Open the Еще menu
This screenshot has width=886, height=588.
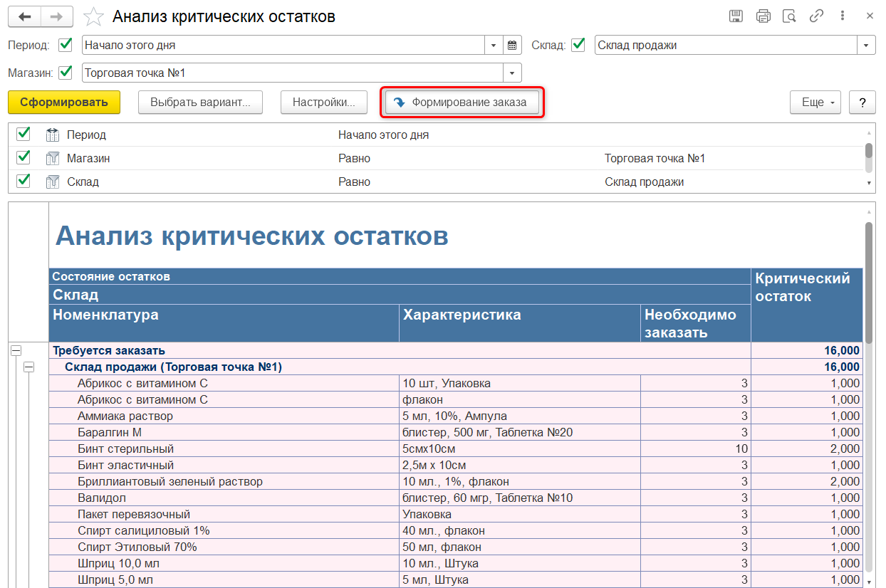(815, 103)
